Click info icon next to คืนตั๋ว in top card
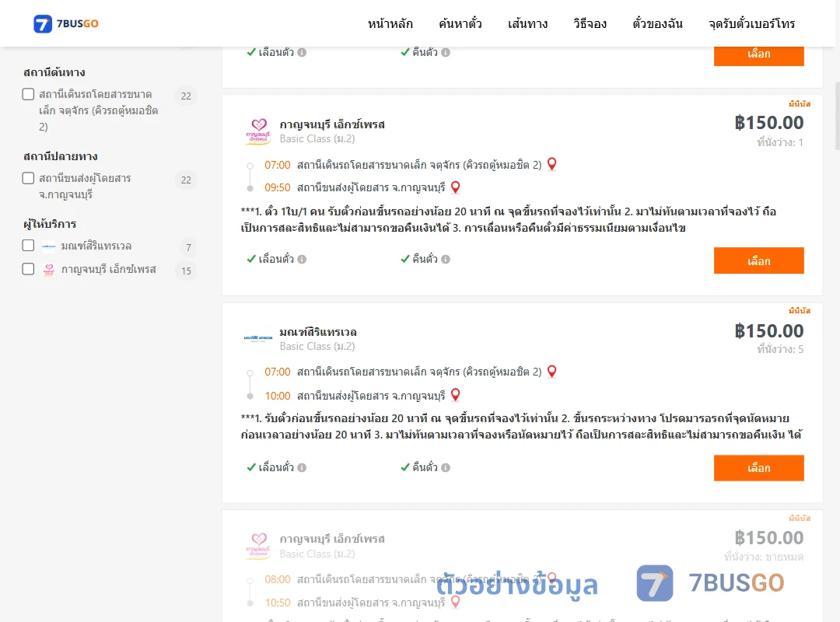The image size is (840, 622). [x=446, y=53]
